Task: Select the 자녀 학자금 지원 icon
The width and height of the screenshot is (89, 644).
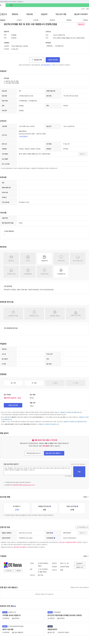Action: pos(78,258)
